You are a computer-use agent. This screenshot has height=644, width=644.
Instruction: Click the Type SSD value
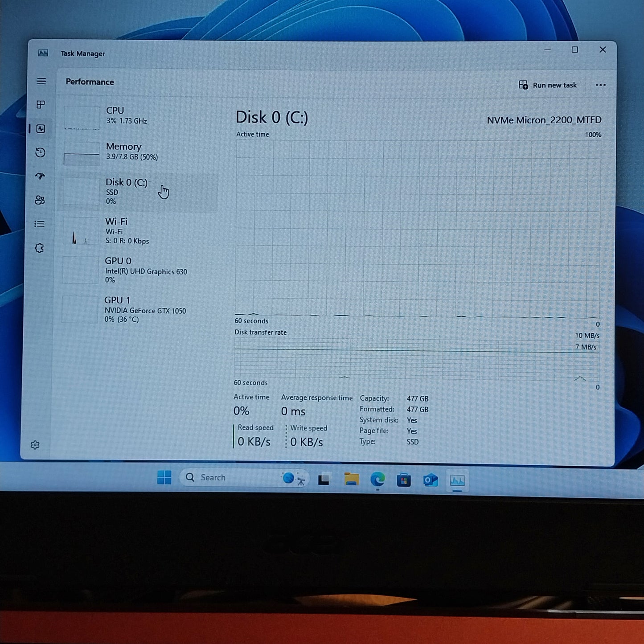click(x=413, y=442)
